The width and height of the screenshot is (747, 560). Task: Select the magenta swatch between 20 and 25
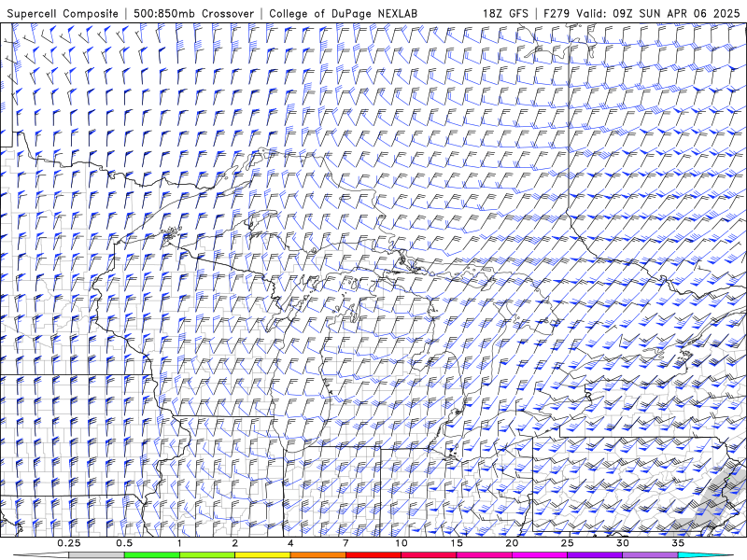(540, 555)
